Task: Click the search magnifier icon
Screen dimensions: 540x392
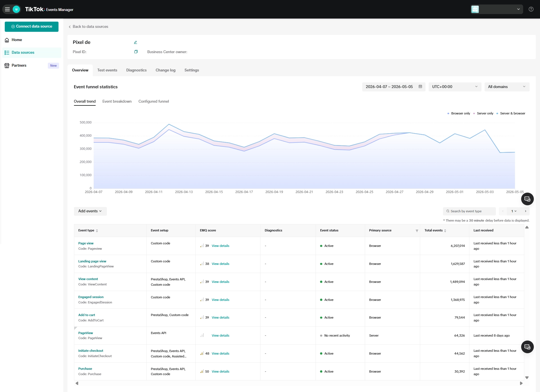Action: pyautogui.click(x=448, y=211)
